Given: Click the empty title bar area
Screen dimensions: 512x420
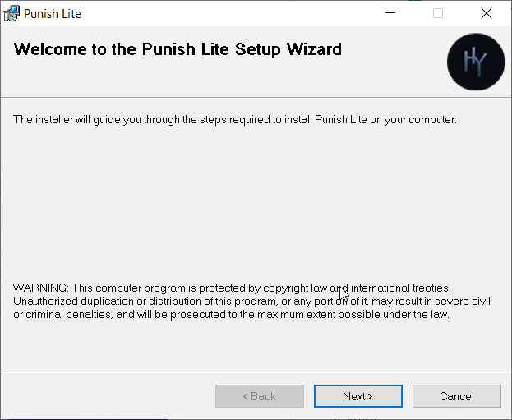Looking at the screenshot, I should (230, 13).
